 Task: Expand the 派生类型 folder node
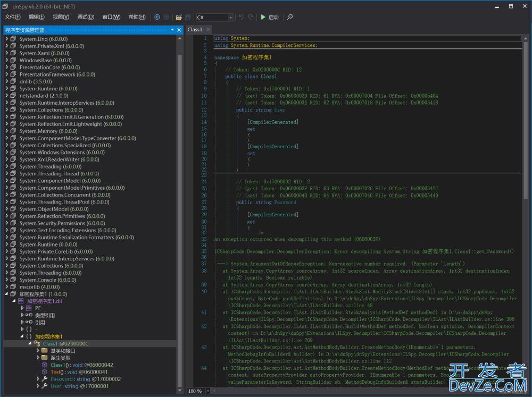click(x=38, y=358)
